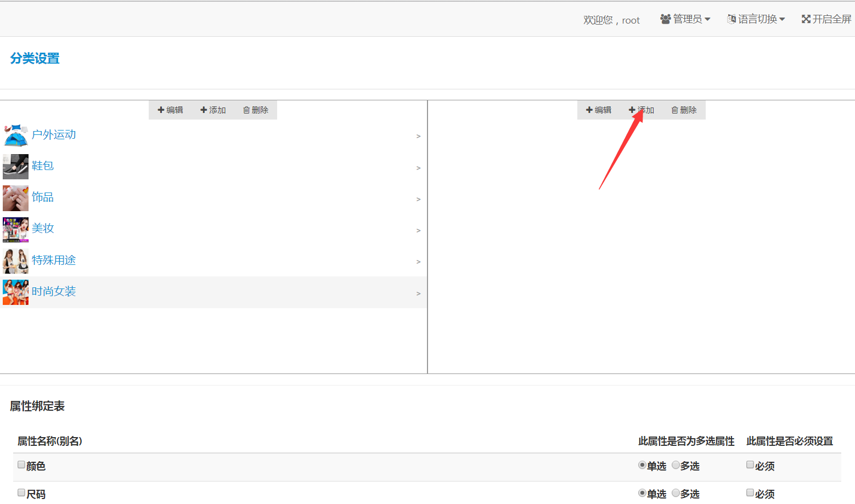Click the edit button in left category panel
This screenshot has width=855, height=504.
tap(170, 110)
